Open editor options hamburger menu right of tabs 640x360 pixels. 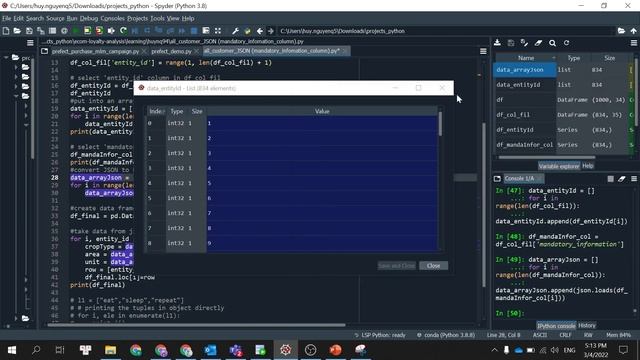(x=483, y=51)
